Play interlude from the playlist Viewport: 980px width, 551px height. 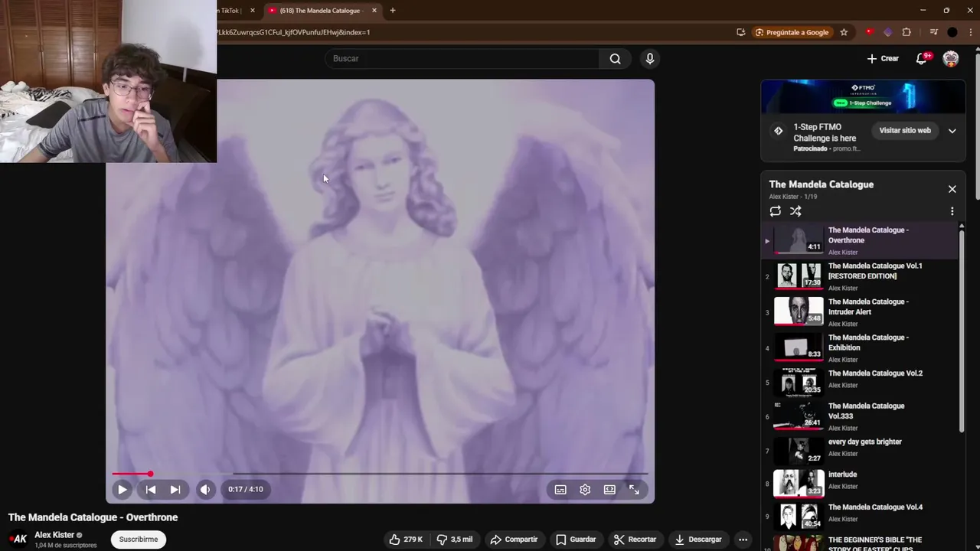coord(861,483)
